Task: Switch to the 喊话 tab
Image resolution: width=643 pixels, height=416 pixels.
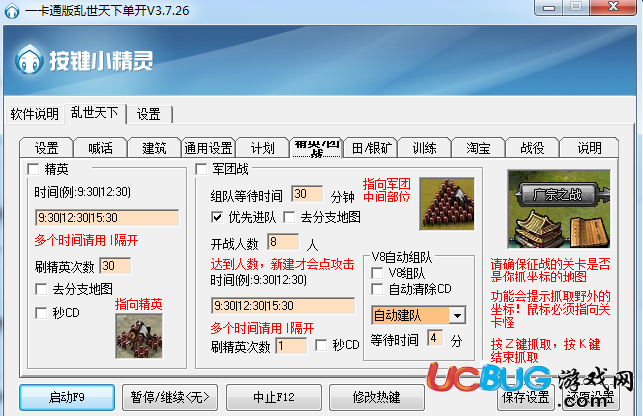Action: (100, 148)
